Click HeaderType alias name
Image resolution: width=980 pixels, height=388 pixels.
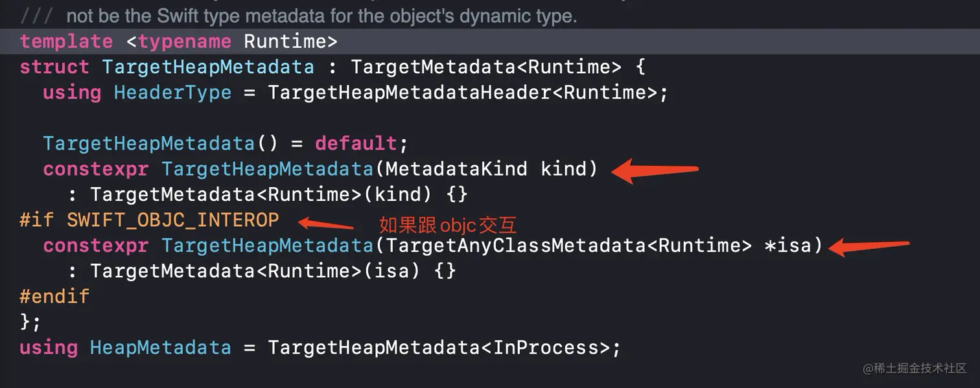(x=172, y=93)
